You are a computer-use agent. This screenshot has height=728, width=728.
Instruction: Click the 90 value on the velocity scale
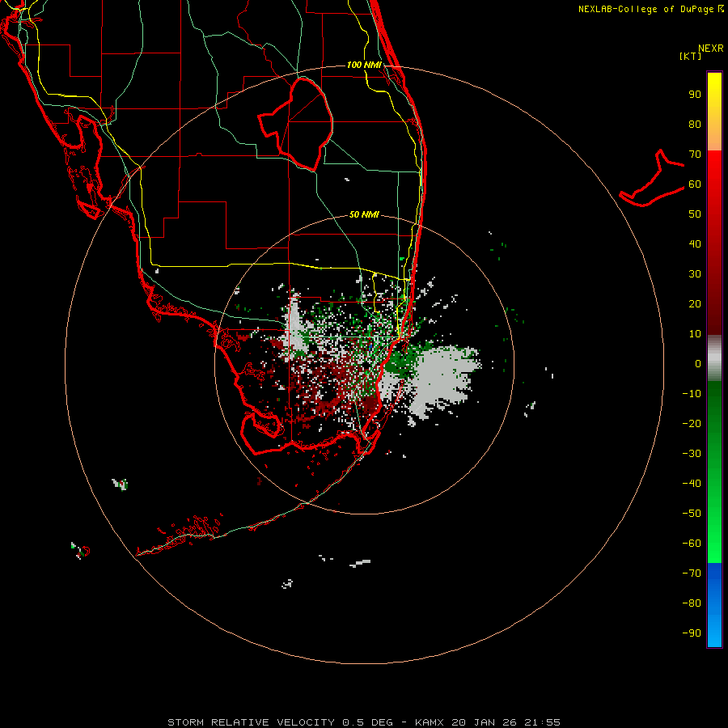(695, 95)
